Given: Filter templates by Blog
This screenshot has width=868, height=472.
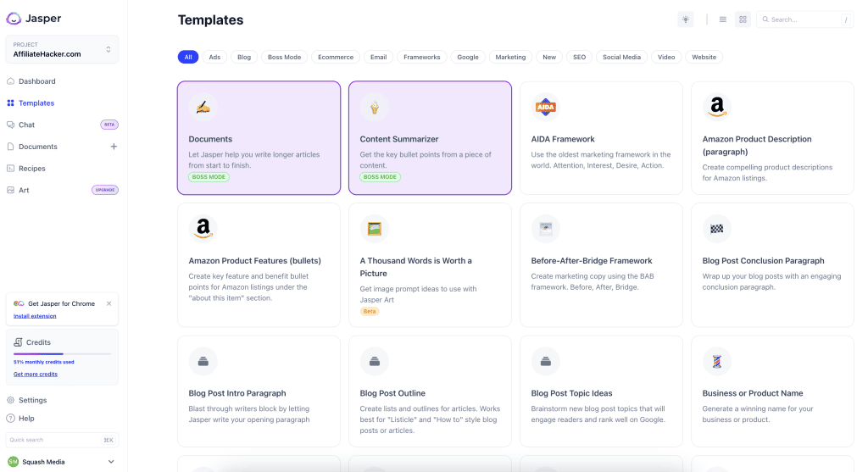Looking at the screenshot, I should coord(244,57).
